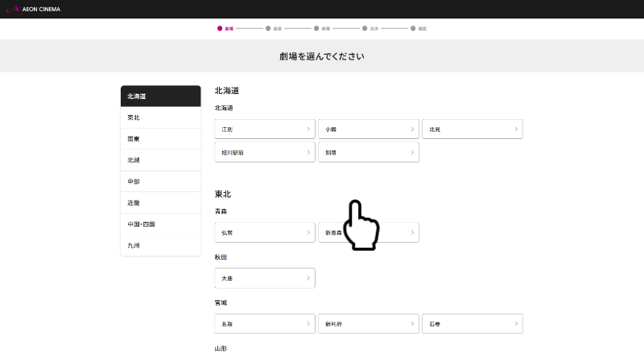This screenshot has height=357, width=644.
Task: Click the 確認 step indicator
Action: (419, 29)
